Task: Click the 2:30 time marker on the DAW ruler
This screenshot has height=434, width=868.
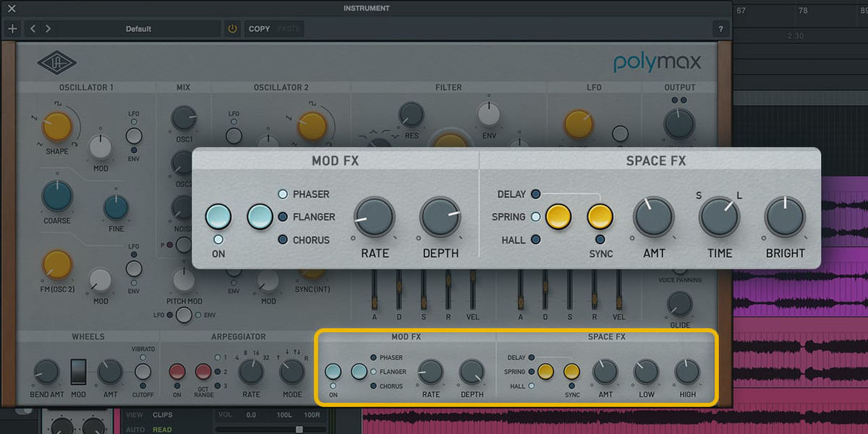Action: pos(795,35)
